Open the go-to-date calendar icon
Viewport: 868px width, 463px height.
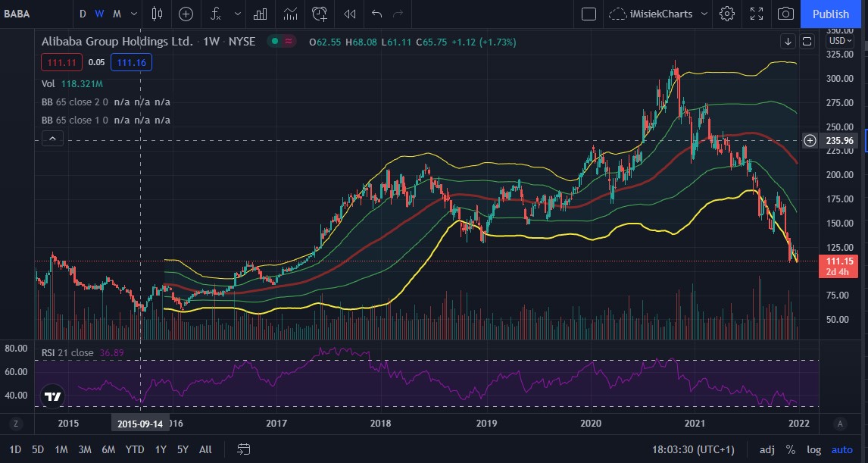pyautogui.click(x=244, y=449)
